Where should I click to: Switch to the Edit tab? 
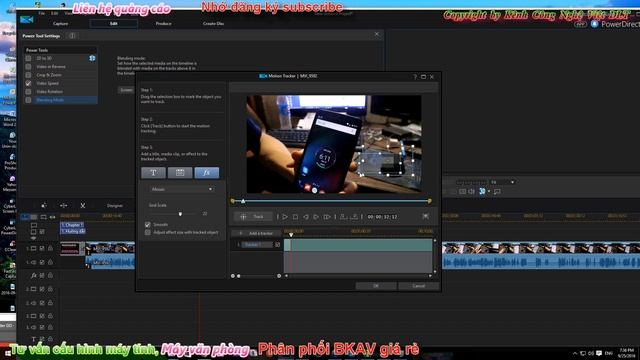coord(113,24)
